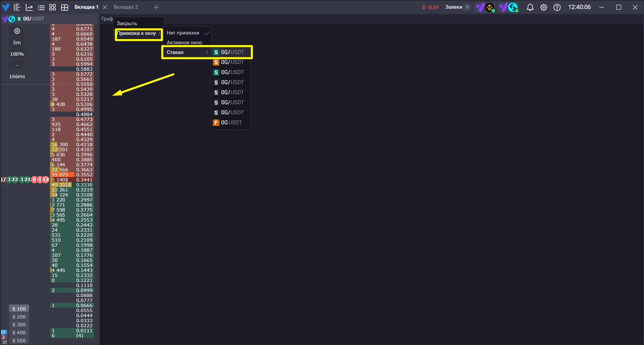Click the 0.3330 price level
644x345 pixels.
click(x=84, y=185)
